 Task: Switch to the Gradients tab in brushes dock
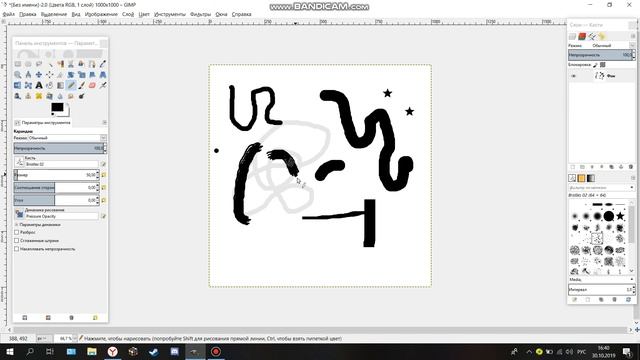591,178
